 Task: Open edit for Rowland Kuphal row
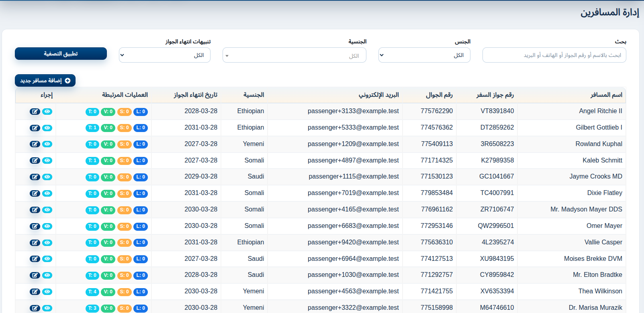click(x=35, y=144)
